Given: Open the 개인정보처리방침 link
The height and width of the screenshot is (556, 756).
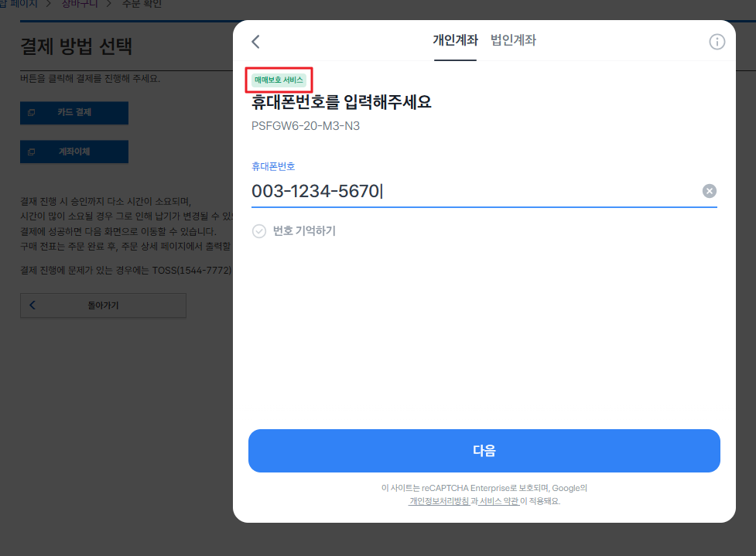Looking at the screenshot, I should click(440, 501).
